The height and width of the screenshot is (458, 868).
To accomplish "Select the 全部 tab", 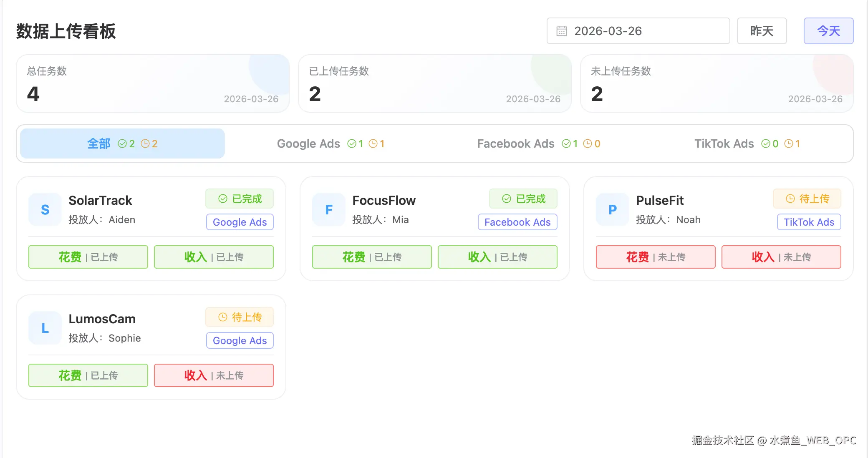I will [122, 144].
